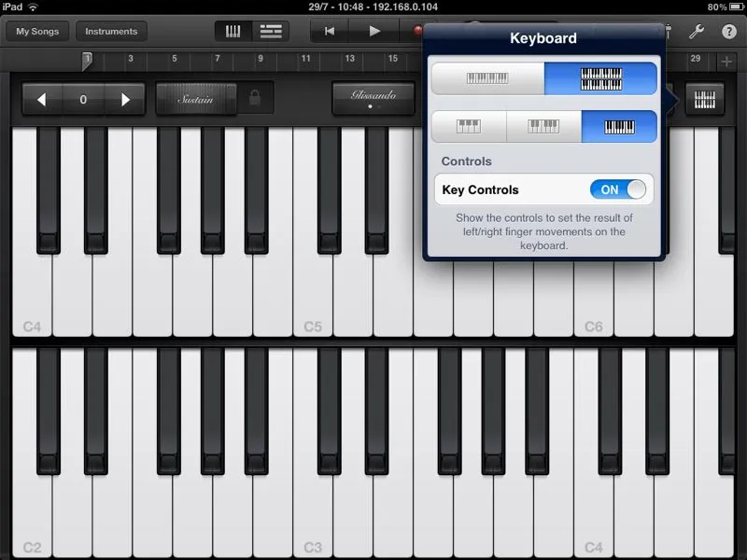Toggle the Sustain switch
The image size is (747, 560).
(197, 98)
